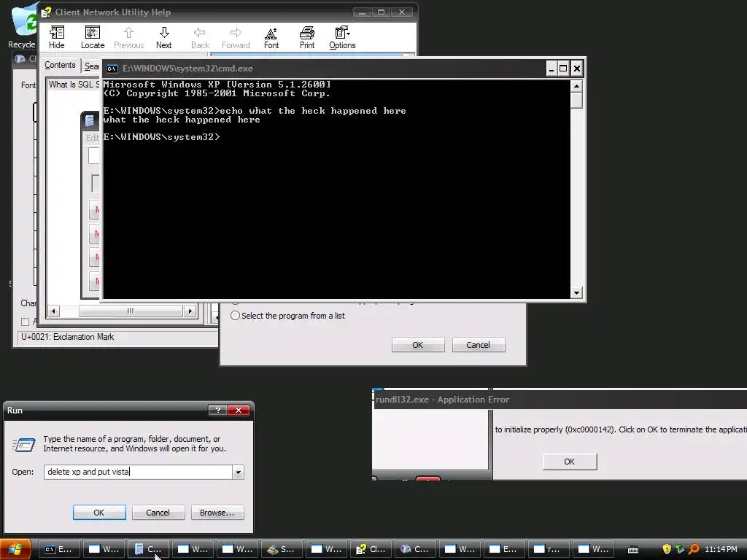The height and width of the screenshot is (560, 747).
Task: Open the Options toolbar menu
Action: 342,38
